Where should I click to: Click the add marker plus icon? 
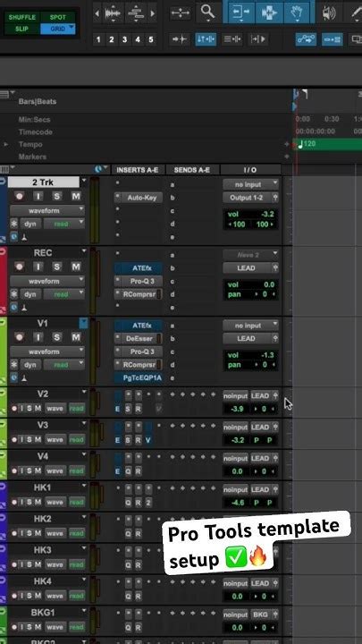287,157
